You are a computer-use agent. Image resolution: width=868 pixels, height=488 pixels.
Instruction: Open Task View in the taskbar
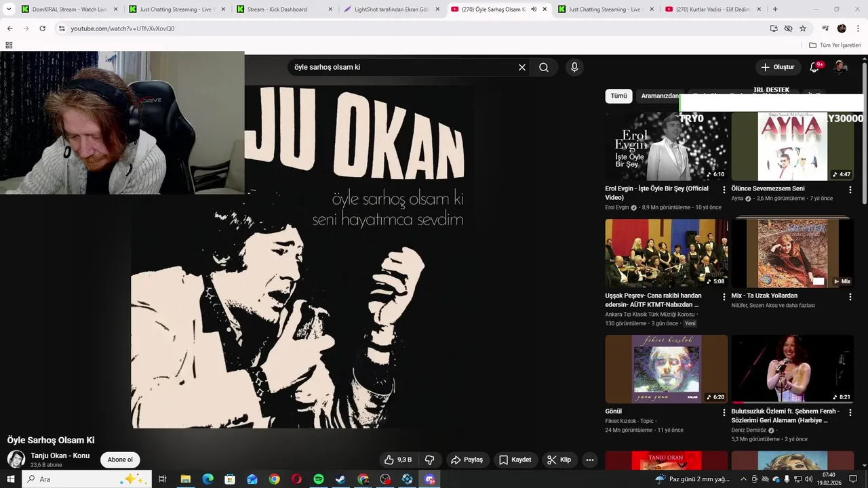coord(163,479)
